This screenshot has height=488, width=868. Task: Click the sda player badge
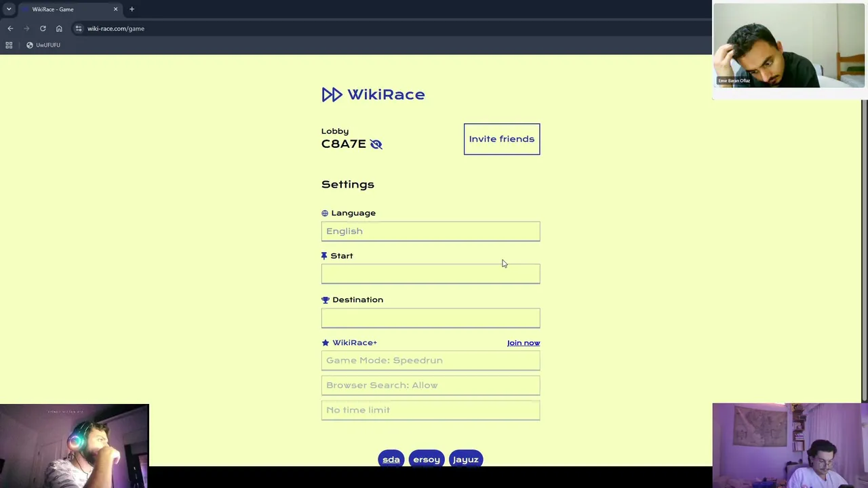tap(391, 460)
